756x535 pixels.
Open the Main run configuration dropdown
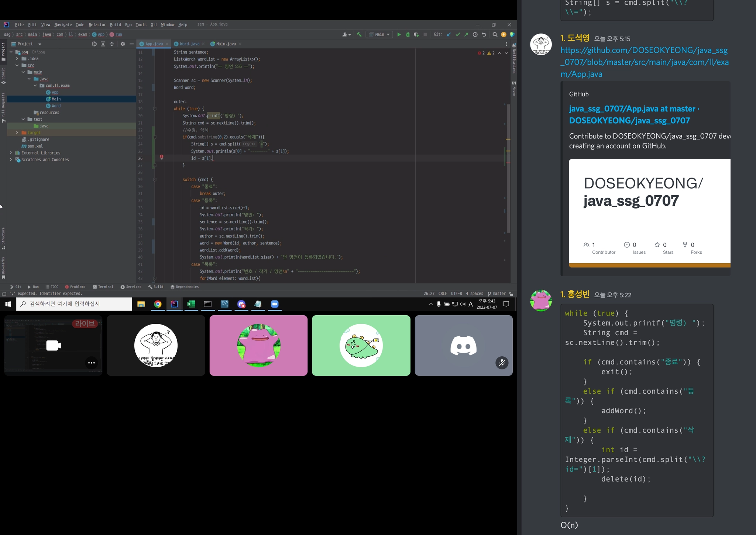tap(379, 34)
